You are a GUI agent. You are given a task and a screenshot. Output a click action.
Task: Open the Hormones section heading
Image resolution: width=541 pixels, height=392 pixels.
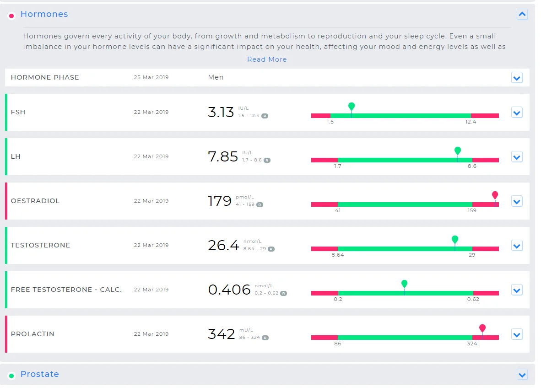(x=44, y=14)
